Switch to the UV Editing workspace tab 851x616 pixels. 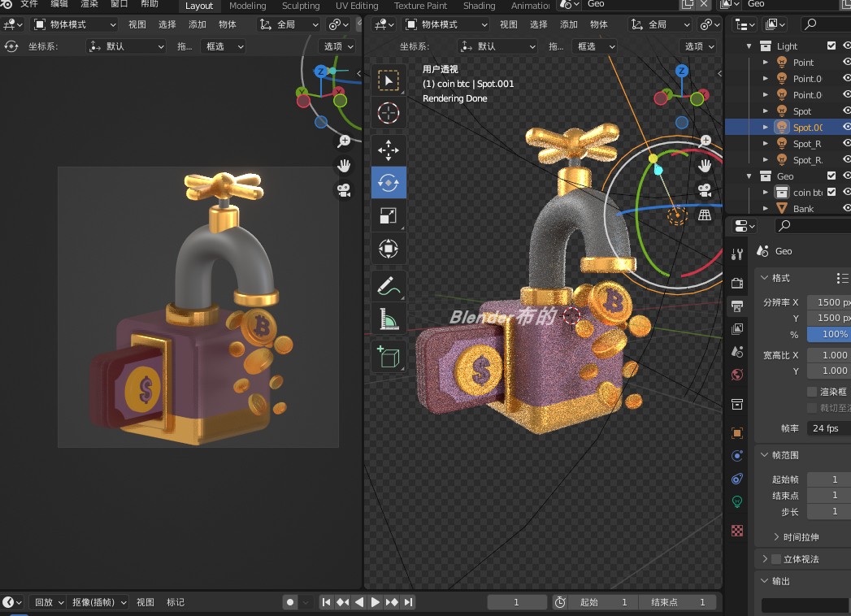[x=357, y=6]
